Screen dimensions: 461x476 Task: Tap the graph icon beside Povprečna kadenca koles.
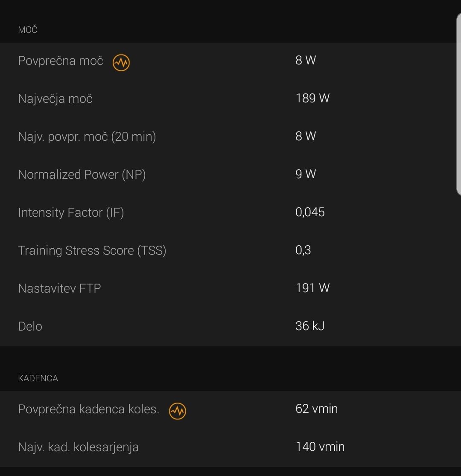click(x=178, y=411)
